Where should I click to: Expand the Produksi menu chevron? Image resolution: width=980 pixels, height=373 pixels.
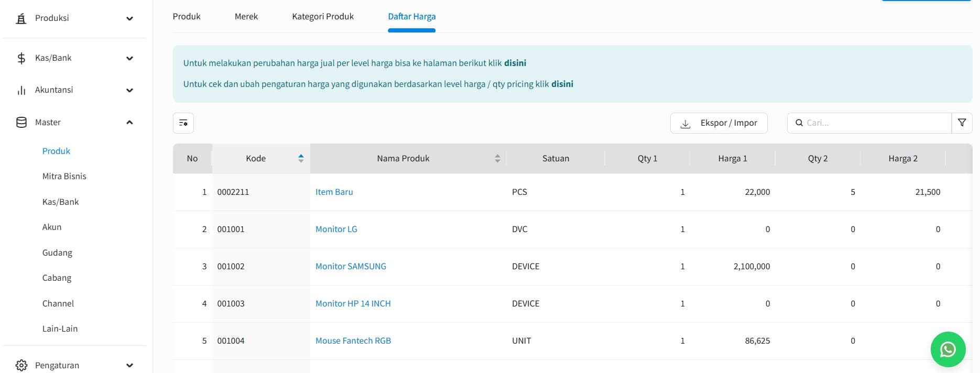(x=129, y=19)
